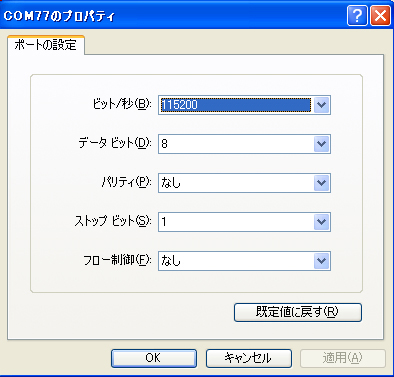Click the ビット/秒(B): label
394x377 pixels.
[x=122, y=104]
